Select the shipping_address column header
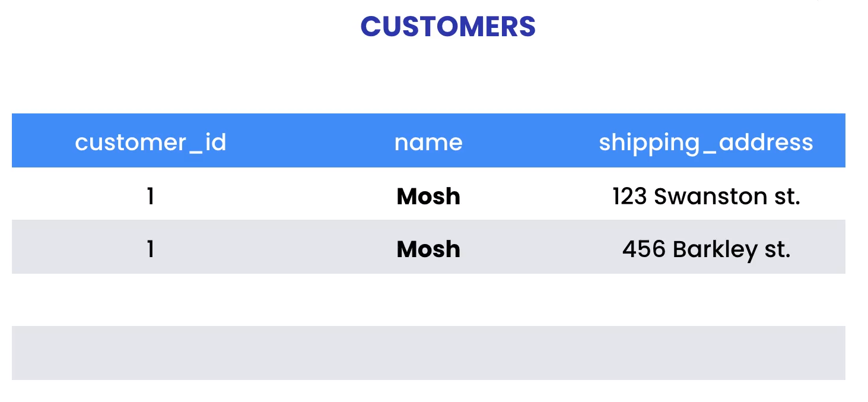The height and width of the screenshot is (402, 868). (x=706, y=143)
